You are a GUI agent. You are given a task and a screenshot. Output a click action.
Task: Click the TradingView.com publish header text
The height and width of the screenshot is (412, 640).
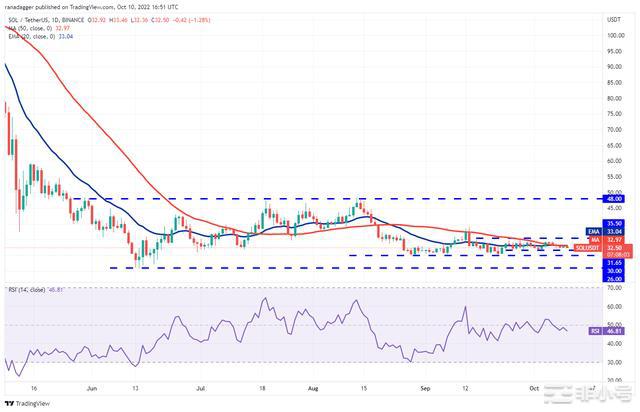coord(130,6)
